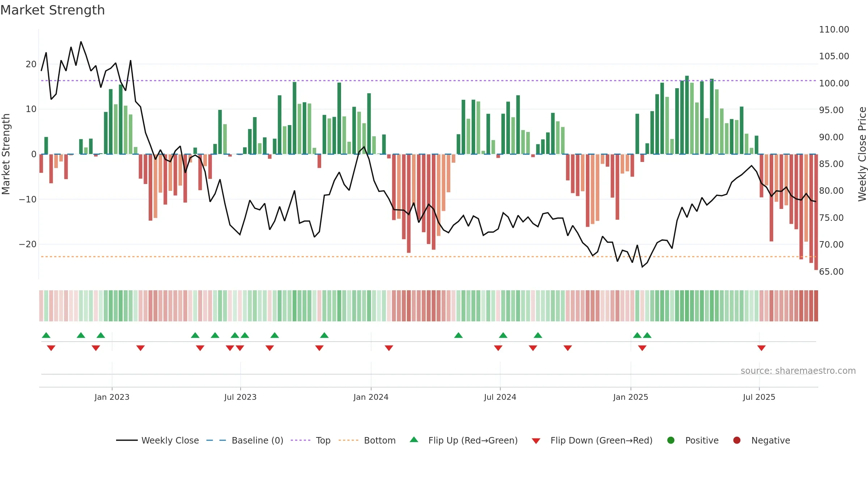Viewport: 868px width, 488px height.
Task: Click the Market Strength vertical axis title
Action: click(6, 154)
